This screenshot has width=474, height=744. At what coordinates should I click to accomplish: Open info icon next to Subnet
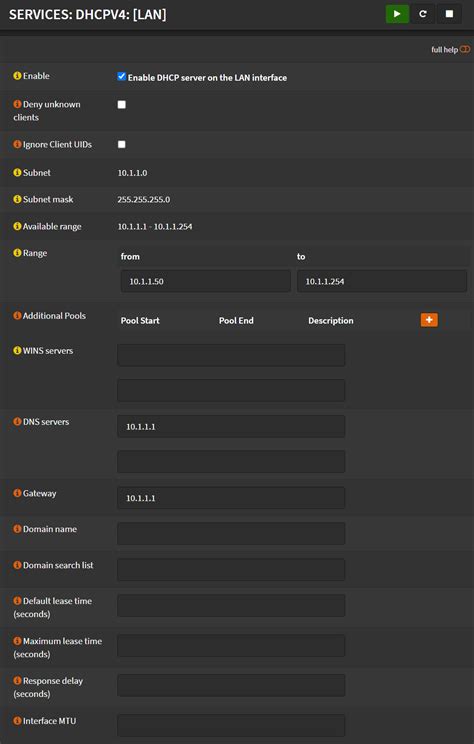coord(17,173)
